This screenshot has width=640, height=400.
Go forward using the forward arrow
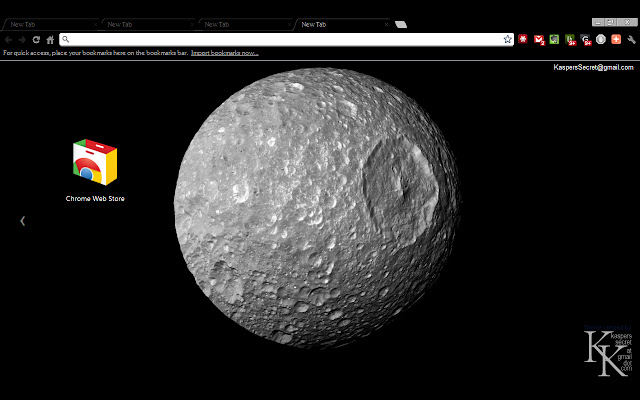pyautogui.click(x=22, y=40)
